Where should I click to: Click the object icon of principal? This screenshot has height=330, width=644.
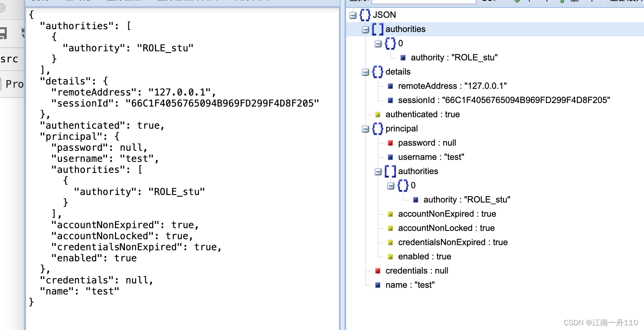[x=378, y=129]
